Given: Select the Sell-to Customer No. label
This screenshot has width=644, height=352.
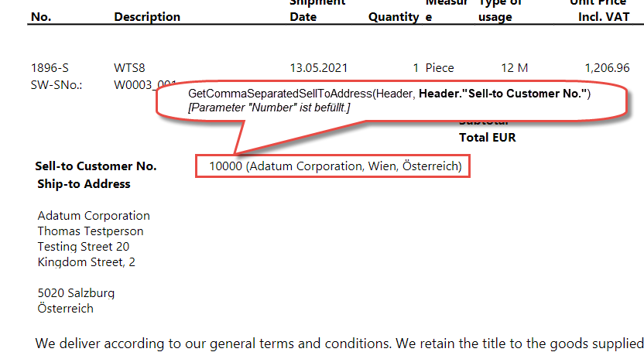Looking at the screenshot, I should pos(96,166).
